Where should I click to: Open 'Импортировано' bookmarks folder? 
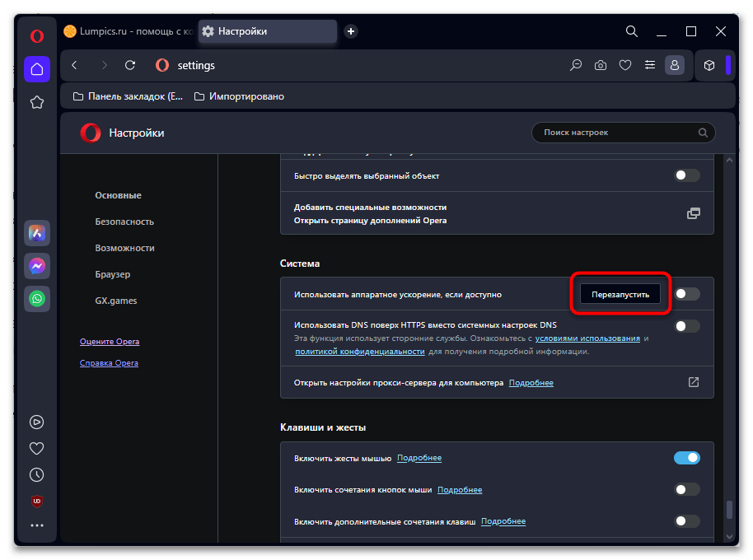(239, 96)
